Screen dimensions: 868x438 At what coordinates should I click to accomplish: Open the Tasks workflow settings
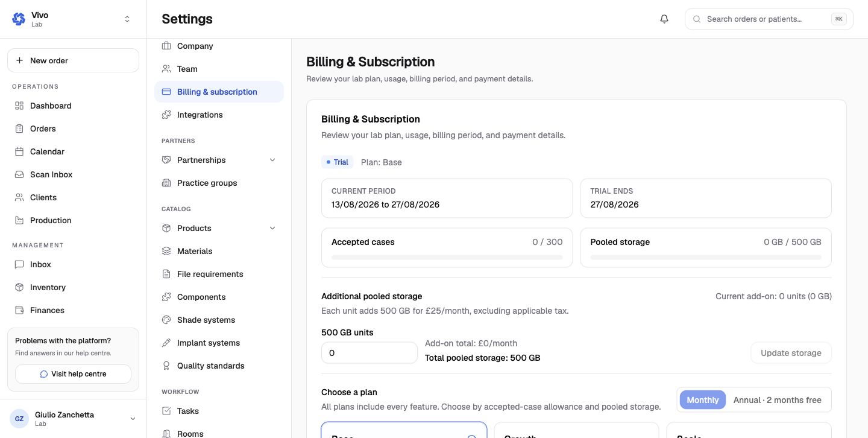(x=219, y=411)
